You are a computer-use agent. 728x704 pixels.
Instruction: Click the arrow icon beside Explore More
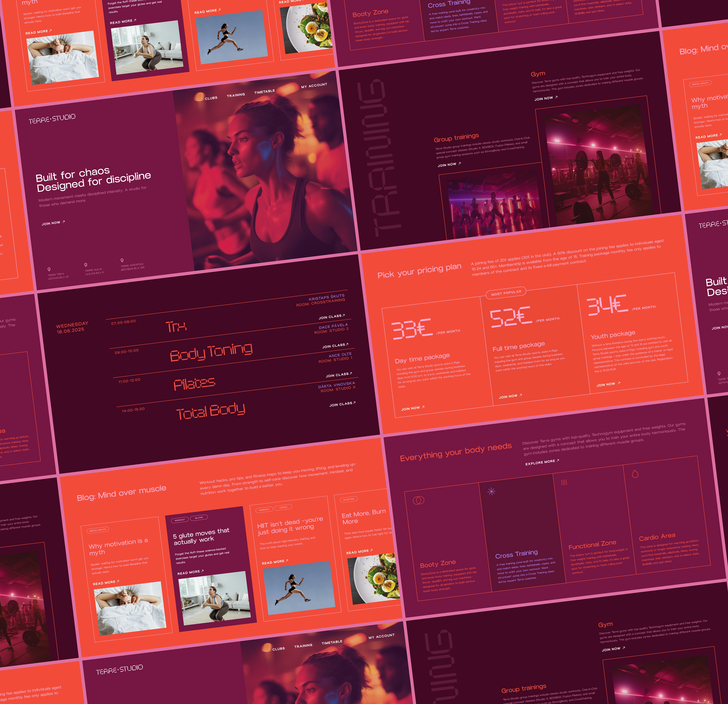point(558,461)
